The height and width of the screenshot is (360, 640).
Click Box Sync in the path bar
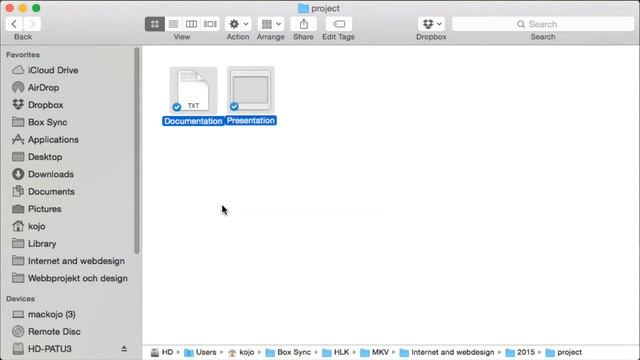(x=288, y=352)
